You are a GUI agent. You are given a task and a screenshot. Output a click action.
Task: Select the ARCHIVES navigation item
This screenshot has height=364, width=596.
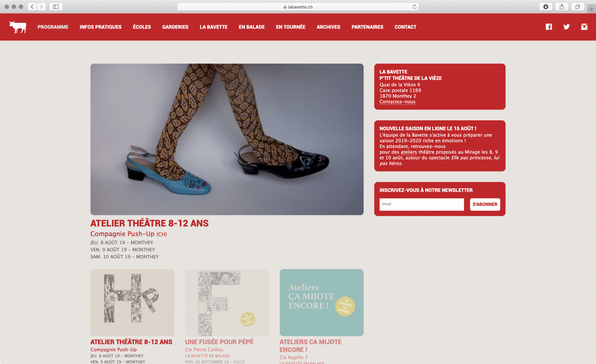[x=328, y=27]
